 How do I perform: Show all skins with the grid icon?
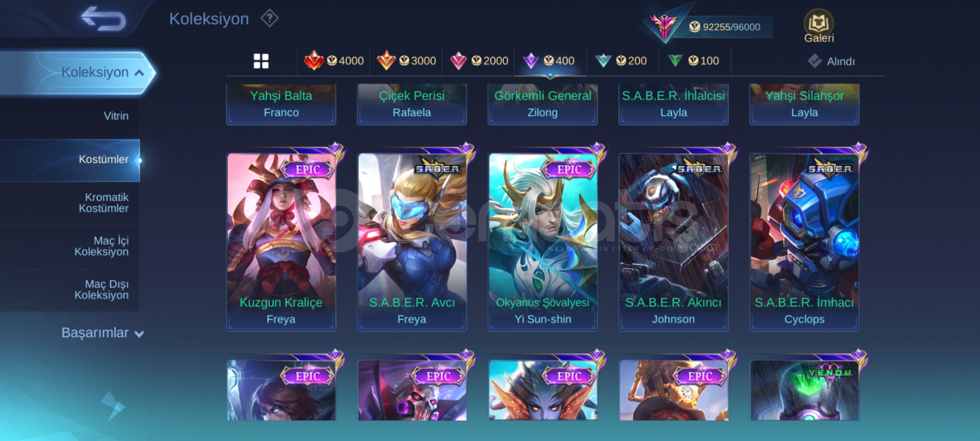pos(261,61)
